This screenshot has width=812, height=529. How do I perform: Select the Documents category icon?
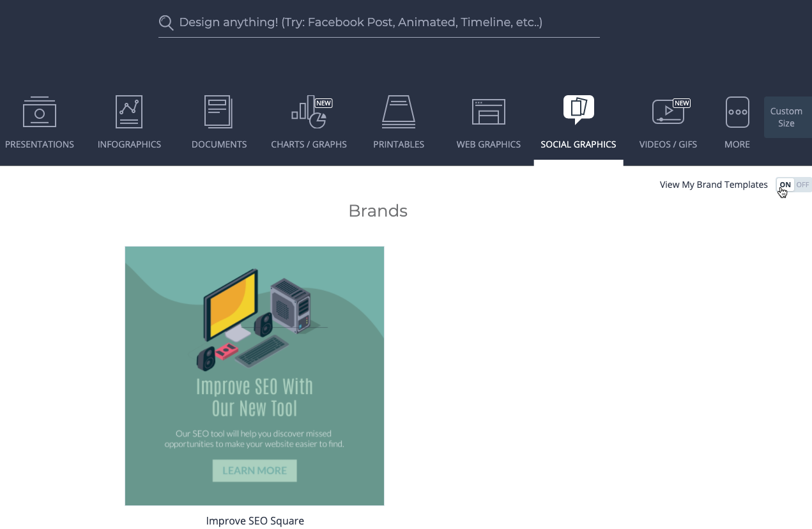[218, 112]
